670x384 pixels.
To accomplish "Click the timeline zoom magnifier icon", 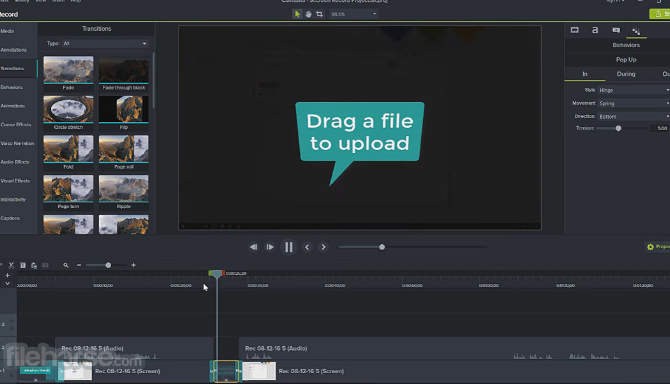I will pyautogui.click(x=66, y=265).
